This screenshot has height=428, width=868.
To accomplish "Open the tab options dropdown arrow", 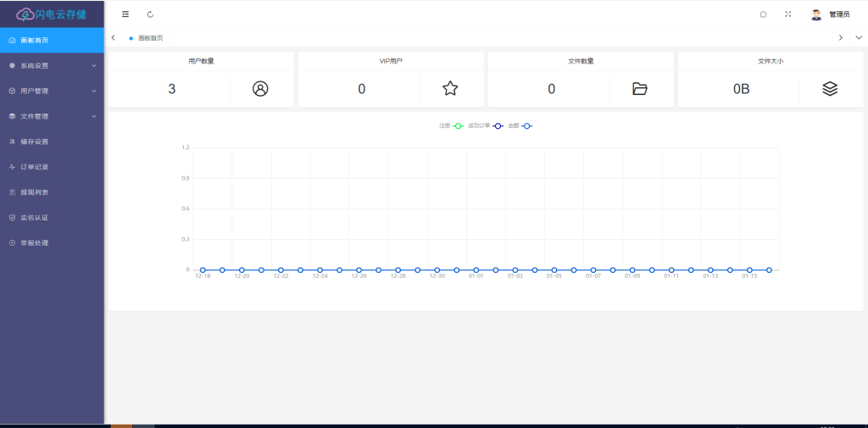I will [858, 37].
